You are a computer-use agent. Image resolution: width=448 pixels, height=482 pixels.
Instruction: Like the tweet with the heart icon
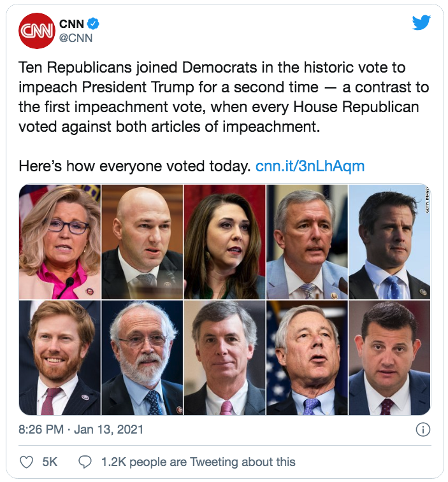[x=26, y=462]
